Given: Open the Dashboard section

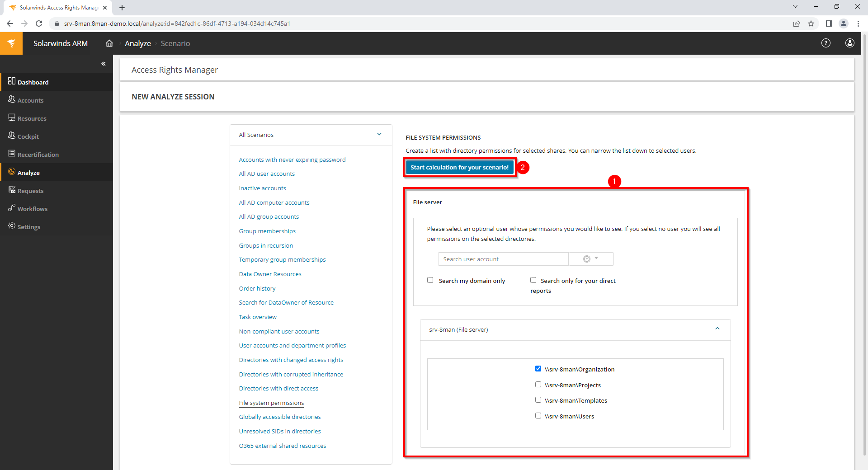Looking at the screenshot, I should click(33, 82).
